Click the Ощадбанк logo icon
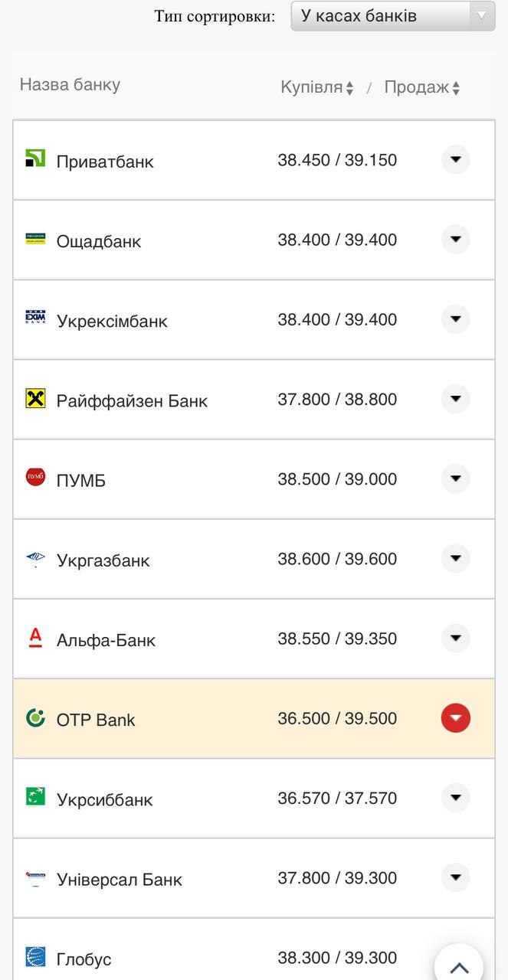 pos(35,239)
